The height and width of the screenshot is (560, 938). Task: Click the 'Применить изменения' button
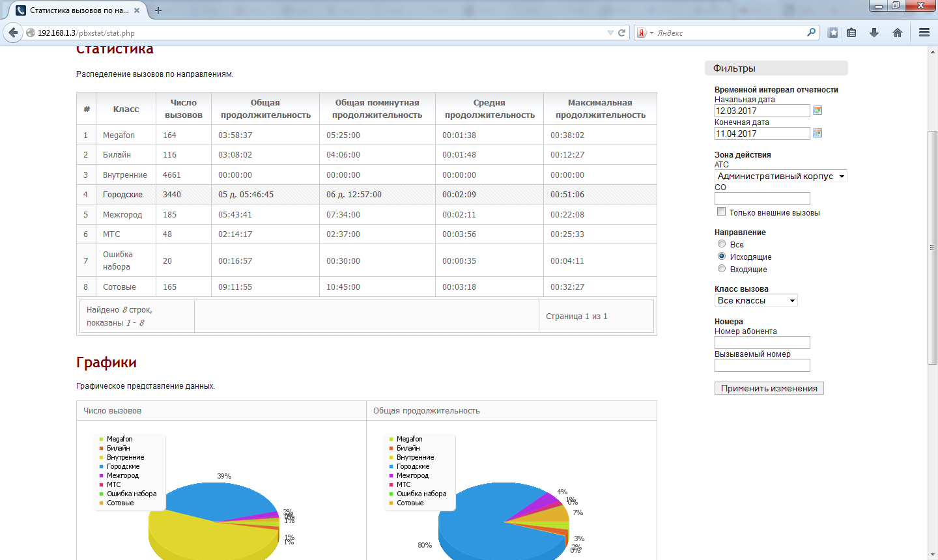[769, 388]
